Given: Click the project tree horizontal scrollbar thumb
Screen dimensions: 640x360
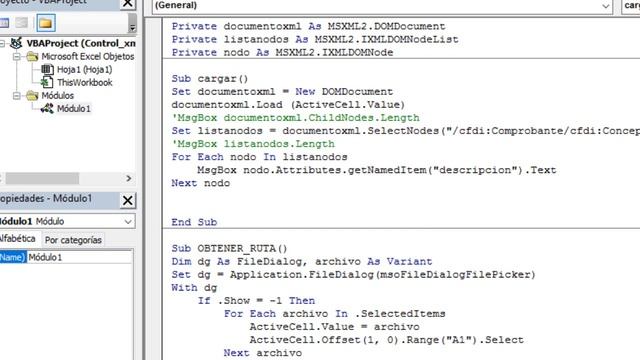Looking at the screenshot, I should (x=42, y=178).
